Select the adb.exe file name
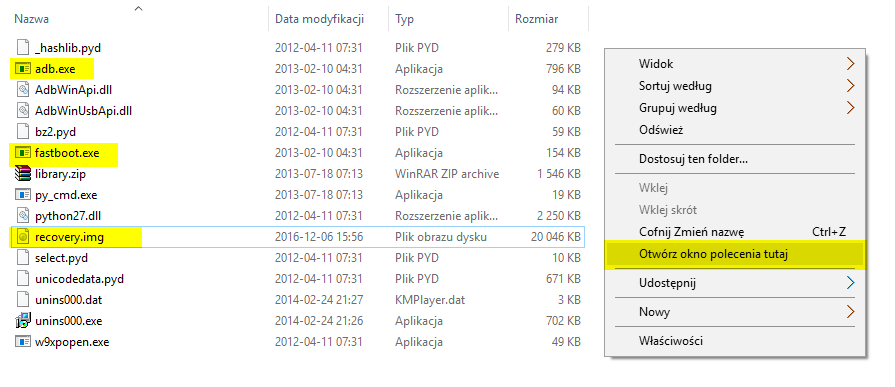Image resolution: width=895 pixels, height=387 pixels. 55,68
